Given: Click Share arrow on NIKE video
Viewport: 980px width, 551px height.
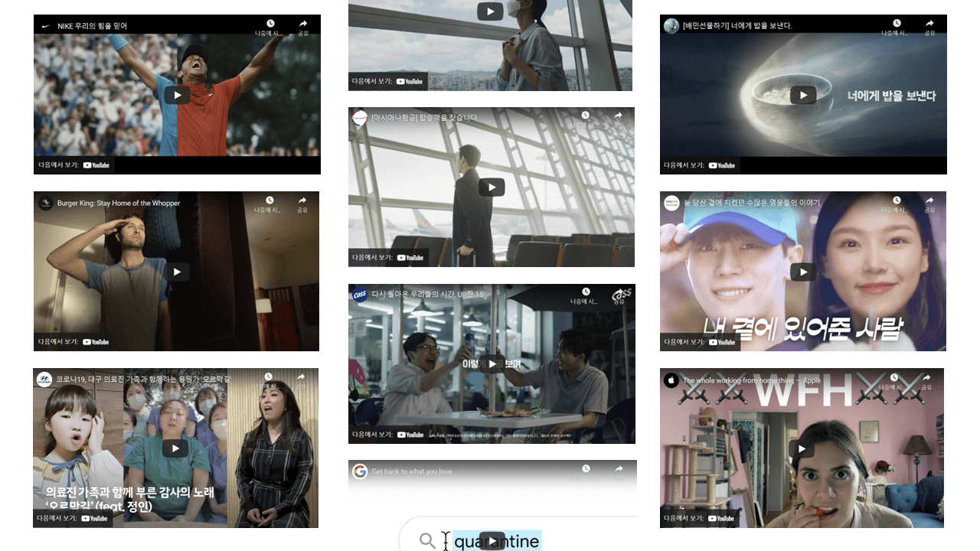Looking at the screenshot, I should (x=303, y=24).
